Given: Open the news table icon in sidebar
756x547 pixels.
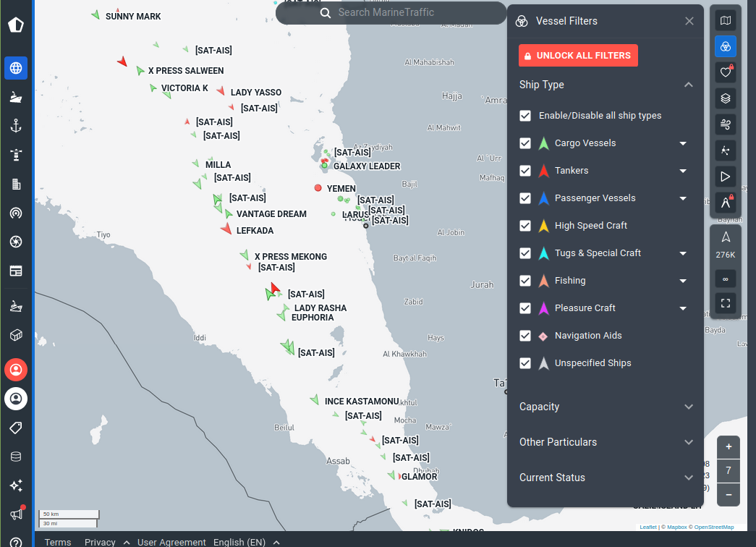Looking at the screenshot, I should pyautogui.click(x=16, y=271).
